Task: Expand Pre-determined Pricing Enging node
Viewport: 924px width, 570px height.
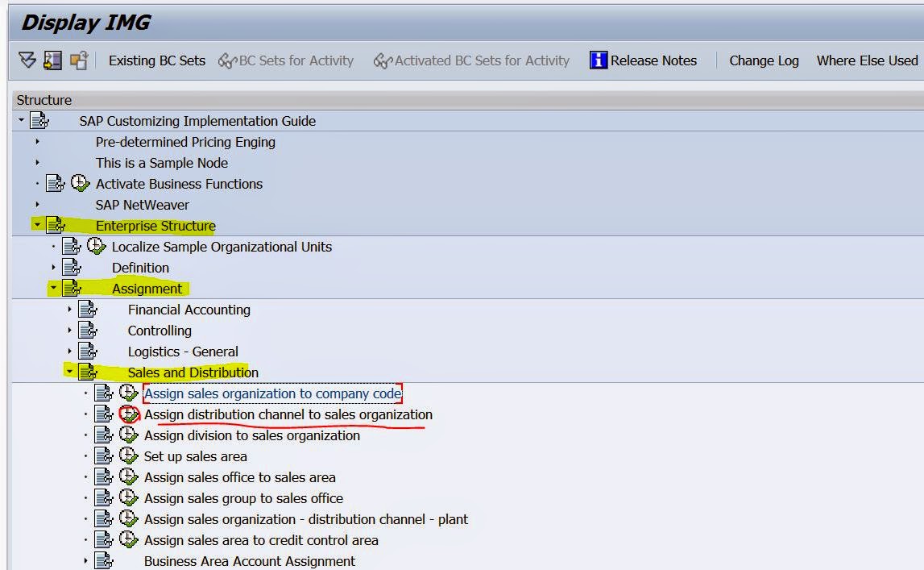Action: [x=37, y=141]
